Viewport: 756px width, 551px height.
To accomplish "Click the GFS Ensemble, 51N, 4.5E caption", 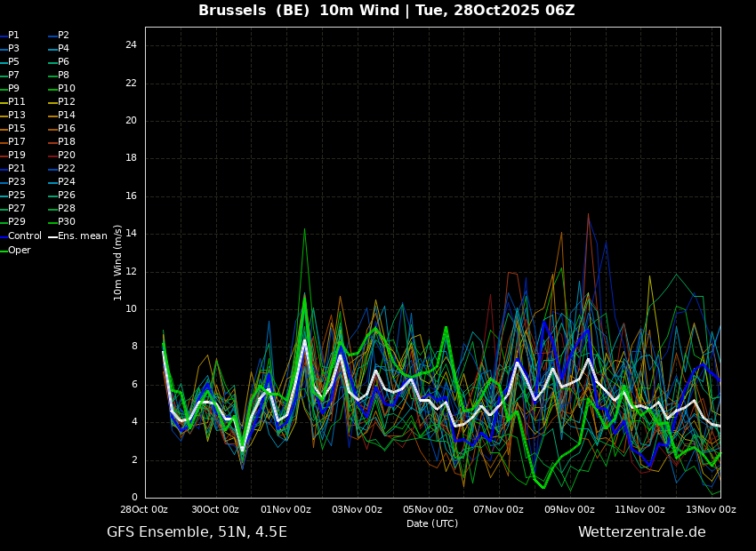I will tap(197, 532).
